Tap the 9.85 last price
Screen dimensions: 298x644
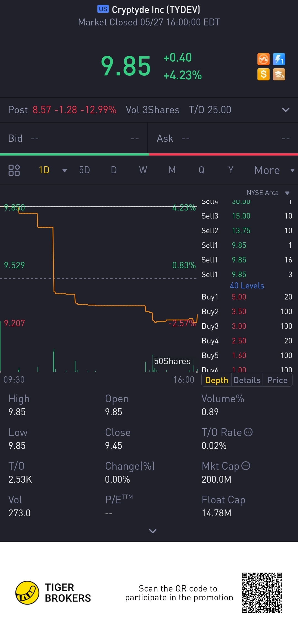click(126, 66)
